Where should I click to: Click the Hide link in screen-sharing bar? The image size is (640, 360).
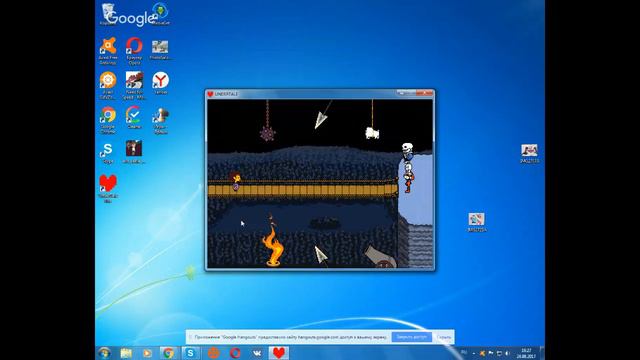[444, 337]
